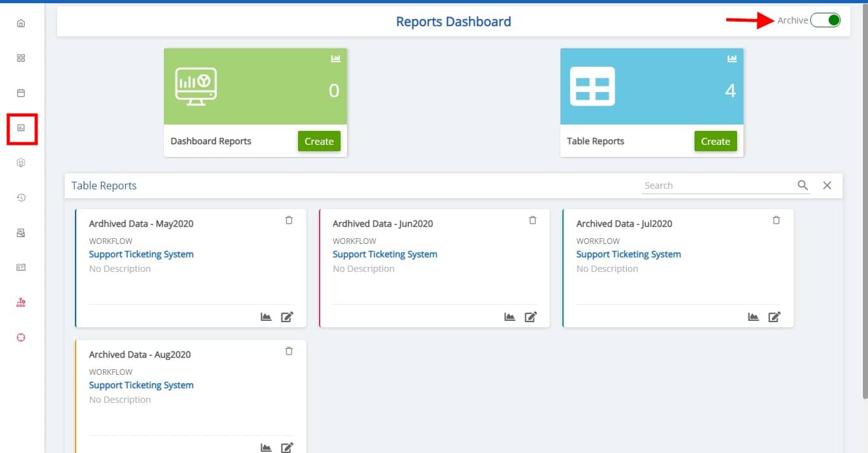Open the reports chart icon in sidebar
The image size is (868, 453).
click(x=21, y=128)
